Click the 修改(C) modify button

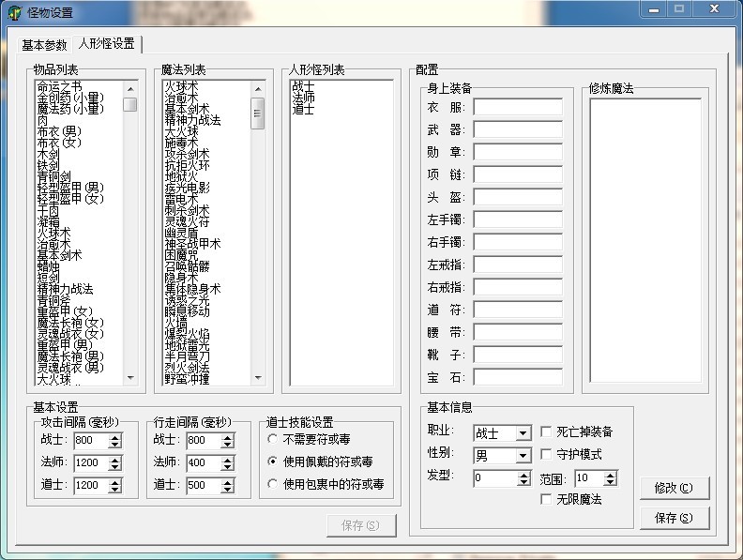(675, 488)
